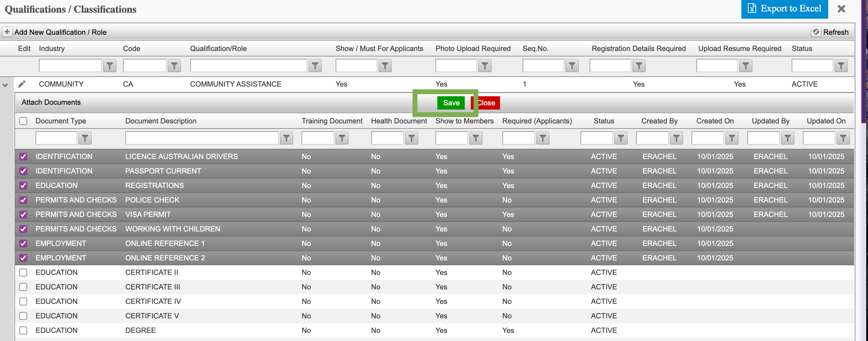Open Updated By filter icon
This screenshot has width=868, height=341.
(x=788, y=138)
